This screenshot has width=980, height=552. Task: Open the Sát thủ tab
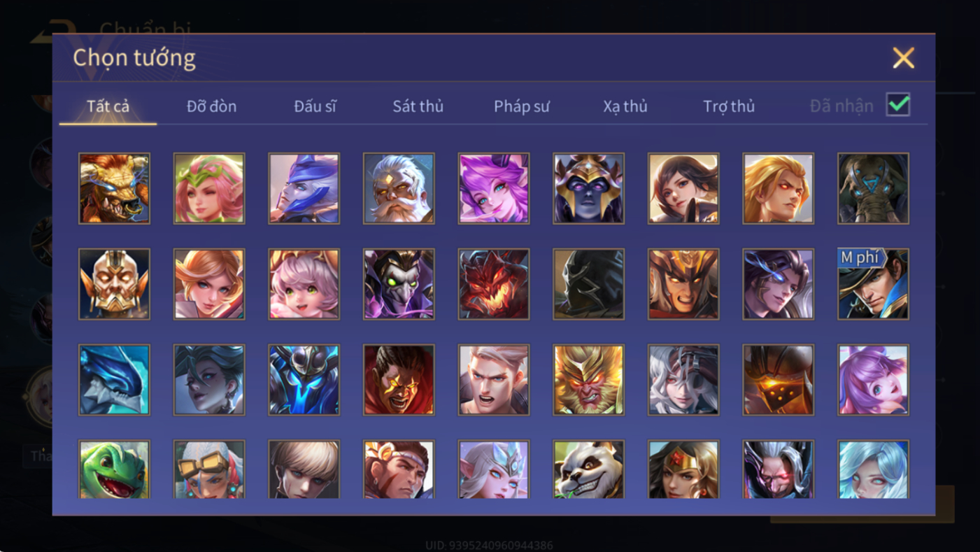tap(418, 106)
